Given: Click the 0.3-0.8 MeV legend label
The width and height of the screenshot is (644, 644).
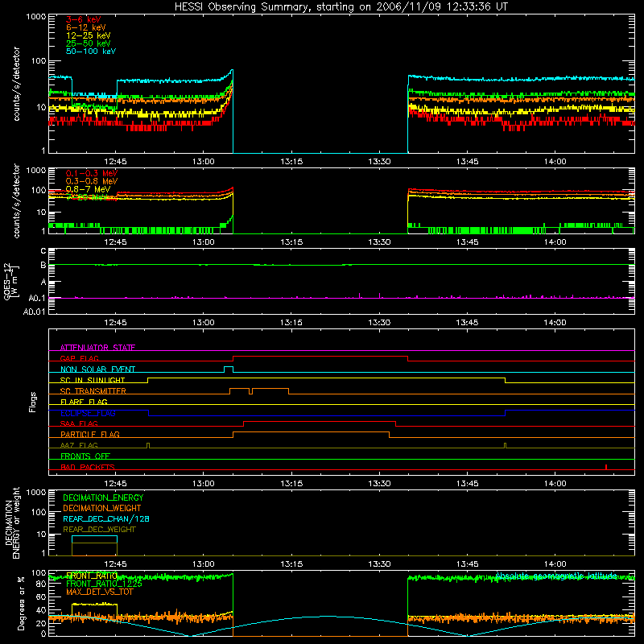Looking at the screenshot, I should (x=92, y=181).
